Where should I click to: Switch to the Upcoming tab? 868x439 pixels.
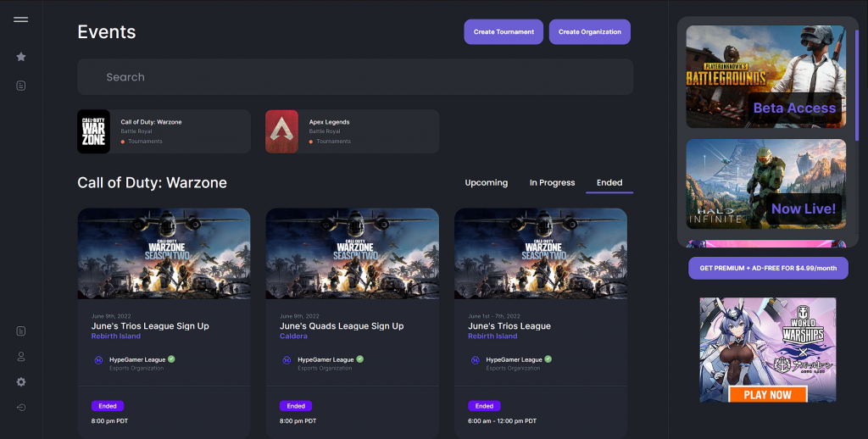pos(486,183)
